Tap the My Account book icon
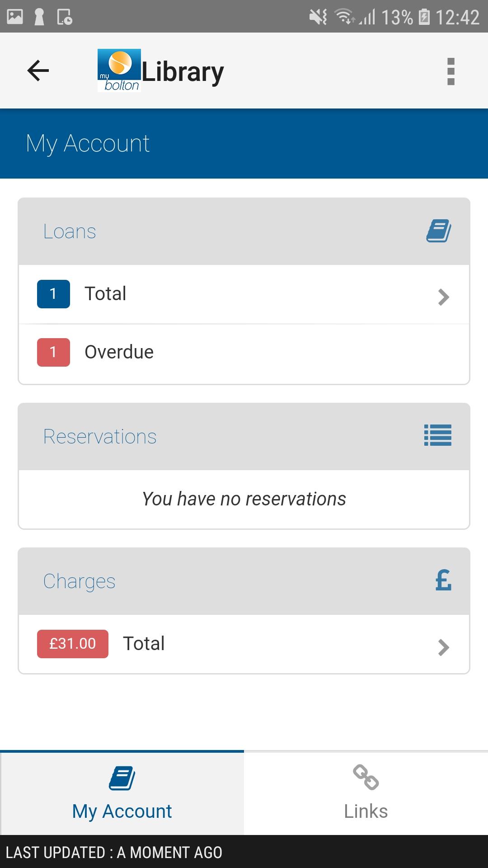Screen dimensions: 488x868 [x=122, y=778]
